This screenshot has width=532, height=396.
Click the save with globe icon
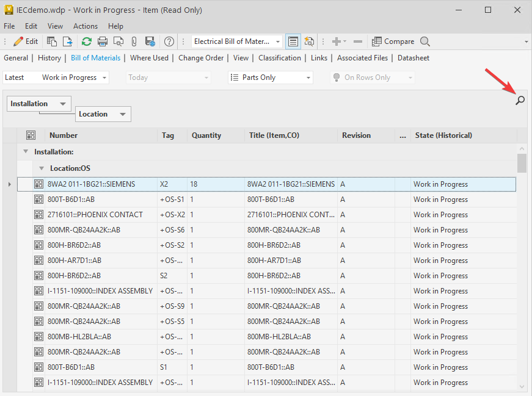pos(150,41)
